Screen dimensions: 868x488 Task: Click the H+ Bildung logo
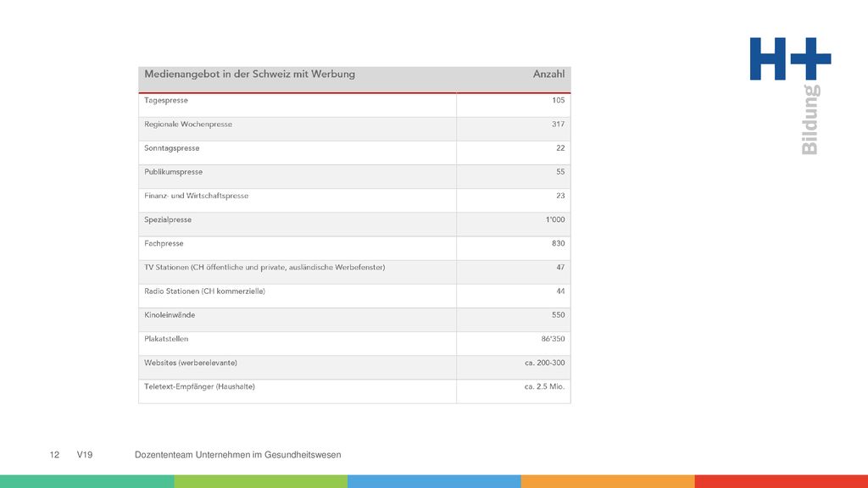pos(790,96)
